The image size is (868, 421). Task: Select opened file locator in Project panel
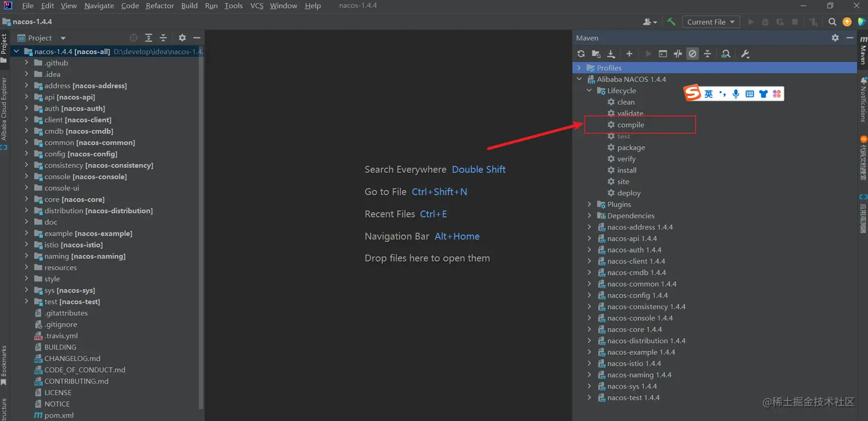pos(134,37)
